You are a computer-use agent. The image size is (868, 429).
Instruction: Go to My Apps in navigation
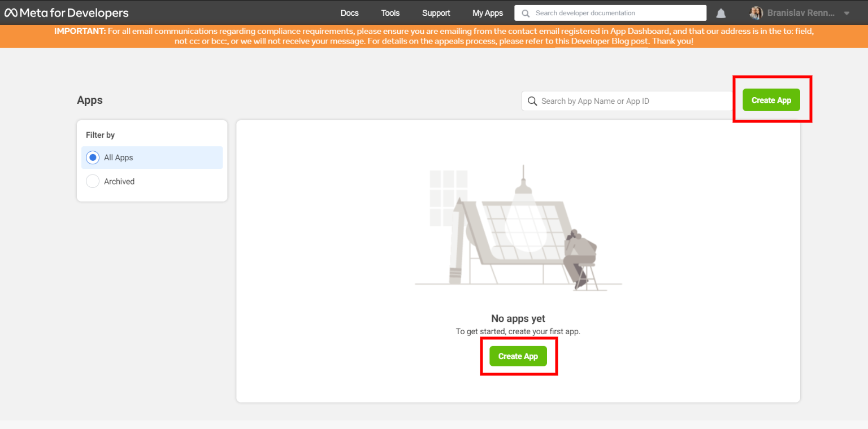pyautogui.click(x=487, y=13)
